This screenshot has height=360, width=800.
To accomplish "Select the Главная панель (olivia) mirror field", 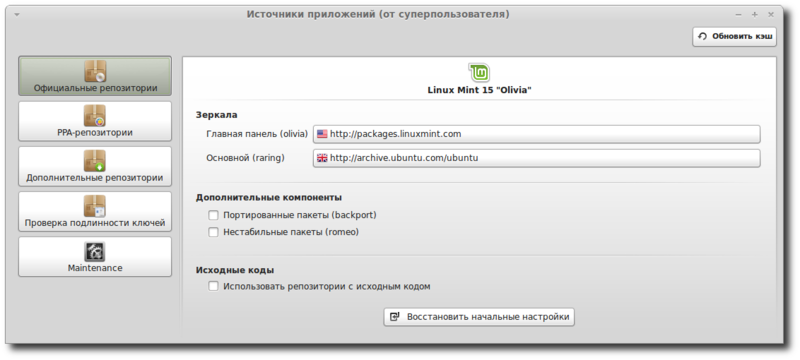I will [x=536, y=134].
